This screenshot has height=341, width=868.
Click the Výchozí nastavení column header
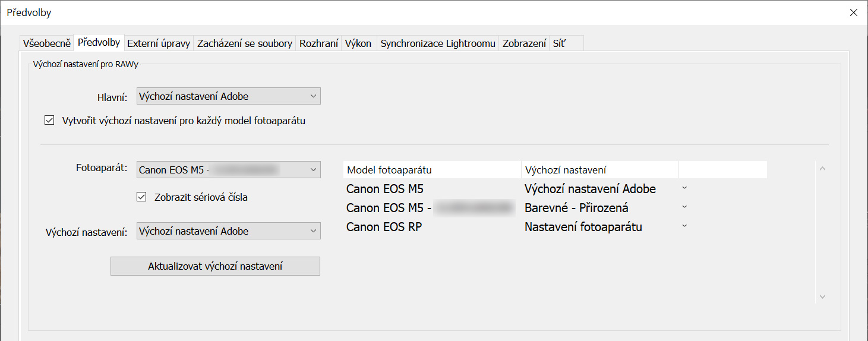600,170
